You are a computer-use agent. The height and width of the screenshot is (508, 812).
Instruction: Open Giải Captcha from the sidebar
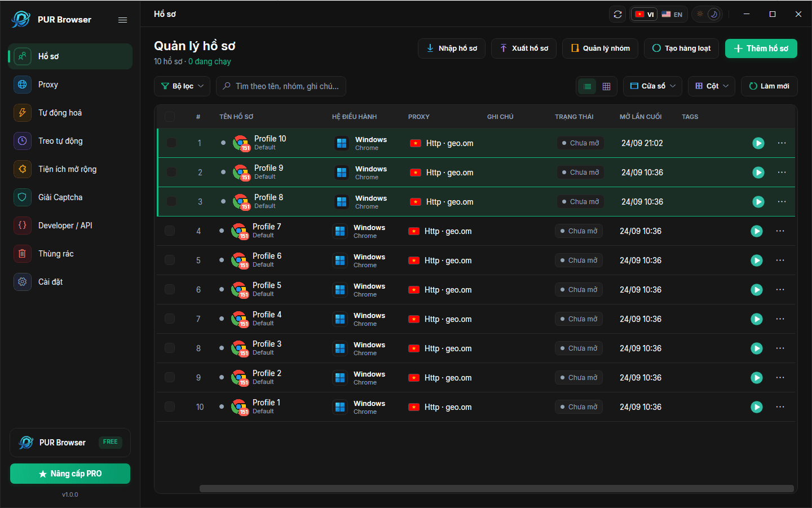[x=70, y=197]
